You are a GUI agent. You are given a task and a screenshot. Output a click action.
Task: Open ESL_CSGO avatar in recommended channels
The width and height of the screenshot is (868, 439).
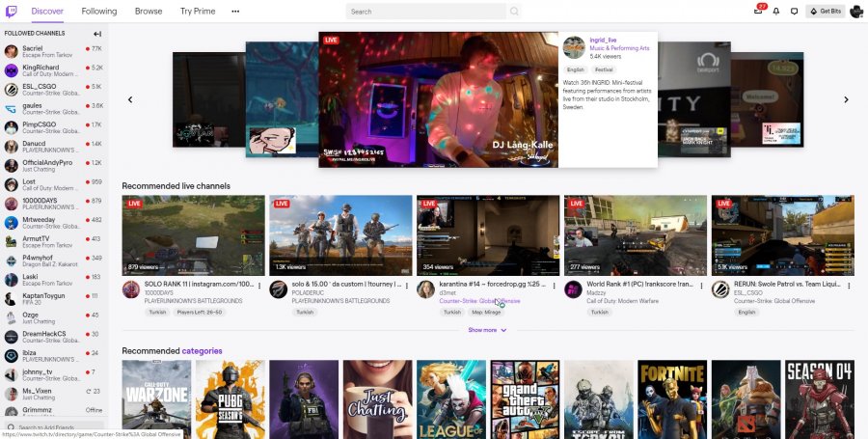(x=720, y=289)
